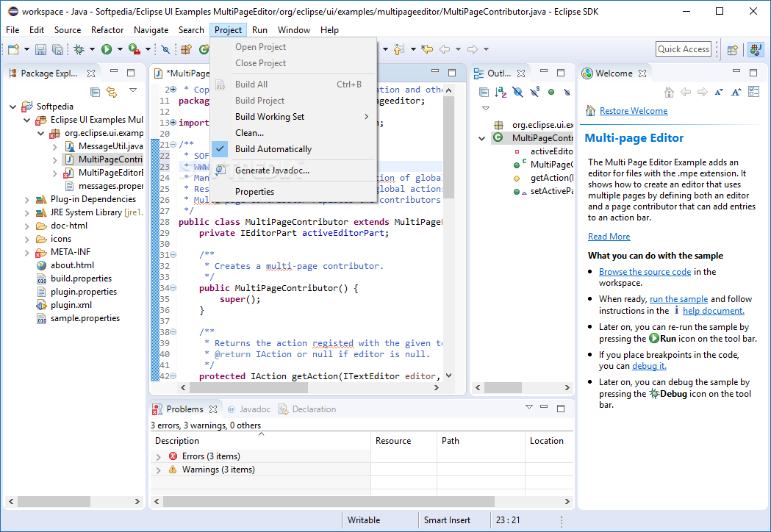Select Generate Javadoc... menu entry

coord(293,170)
